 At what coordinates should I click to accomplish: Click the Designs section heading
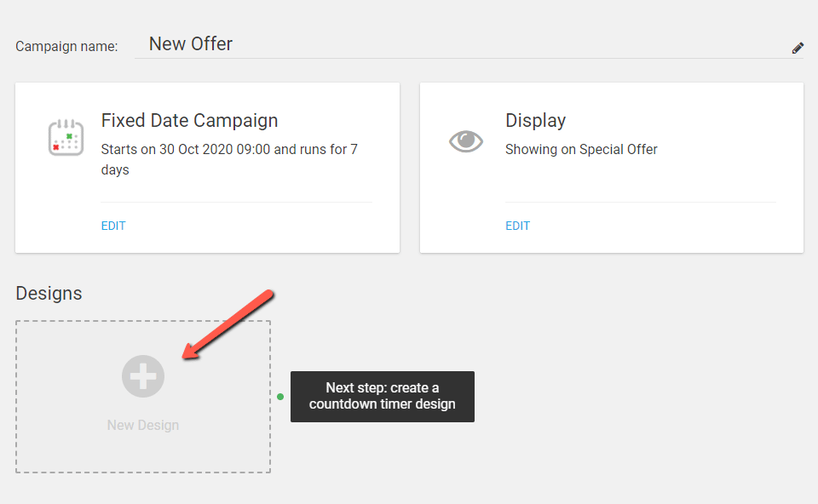pyautogui.click(x=49, y=294)
